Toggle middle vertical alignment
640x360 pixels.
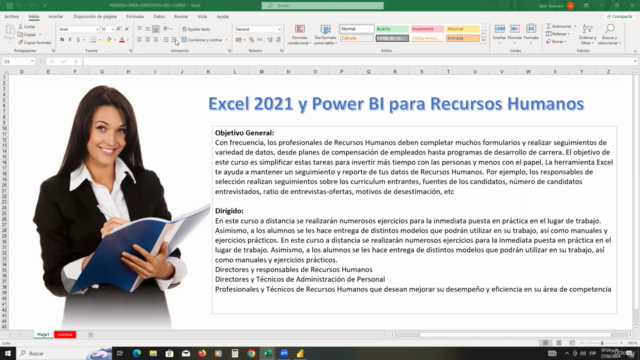pos(147,29)
